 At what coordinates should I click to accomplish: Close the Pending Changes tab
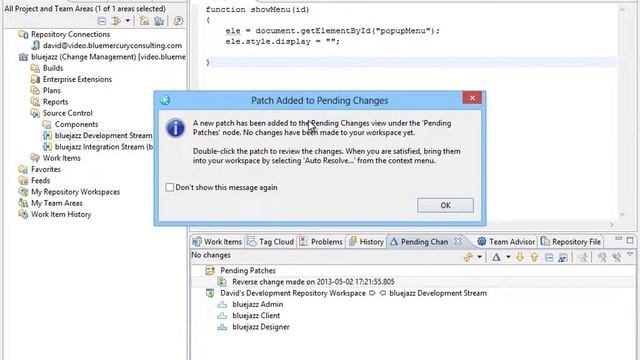tap(458, 241)
